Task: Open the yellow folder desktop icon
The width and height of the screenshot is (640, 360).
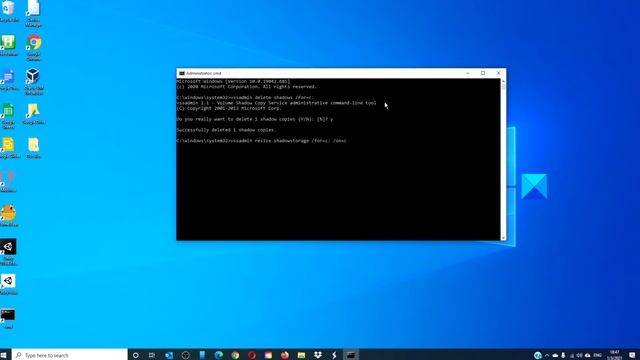Action: [33, 148]
